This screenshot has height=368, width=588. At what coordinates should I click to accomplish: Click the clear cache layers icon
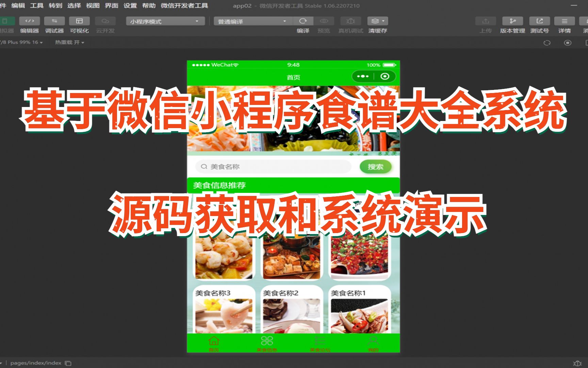click(x=374, y=21)
